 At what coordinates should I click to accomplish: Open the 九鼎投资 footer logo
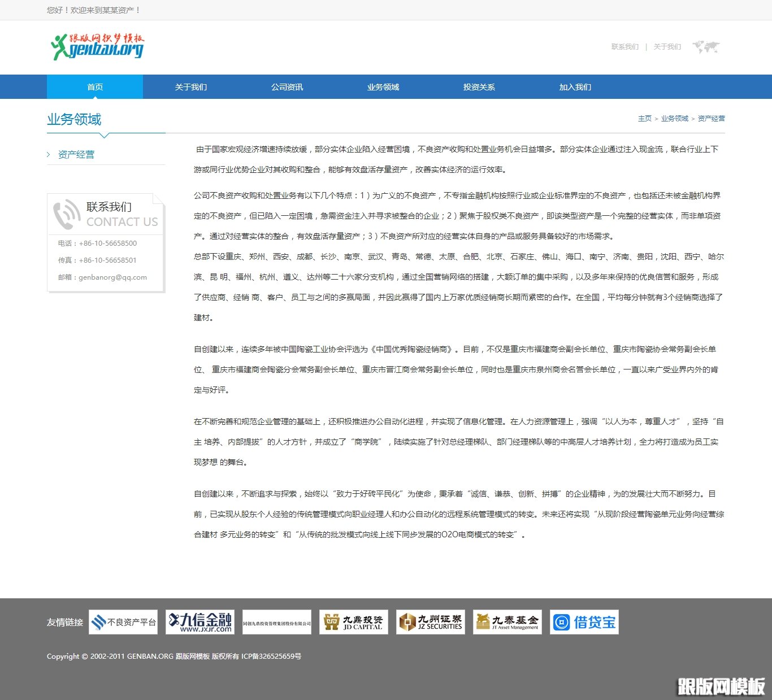coord(354,621)
